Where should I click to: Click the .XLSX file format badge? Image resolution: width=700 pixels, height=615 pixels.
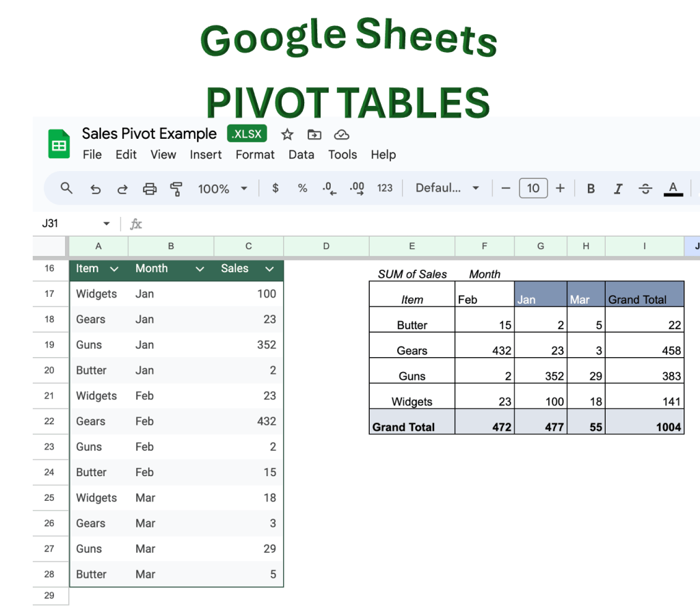(x=247, y=133)
